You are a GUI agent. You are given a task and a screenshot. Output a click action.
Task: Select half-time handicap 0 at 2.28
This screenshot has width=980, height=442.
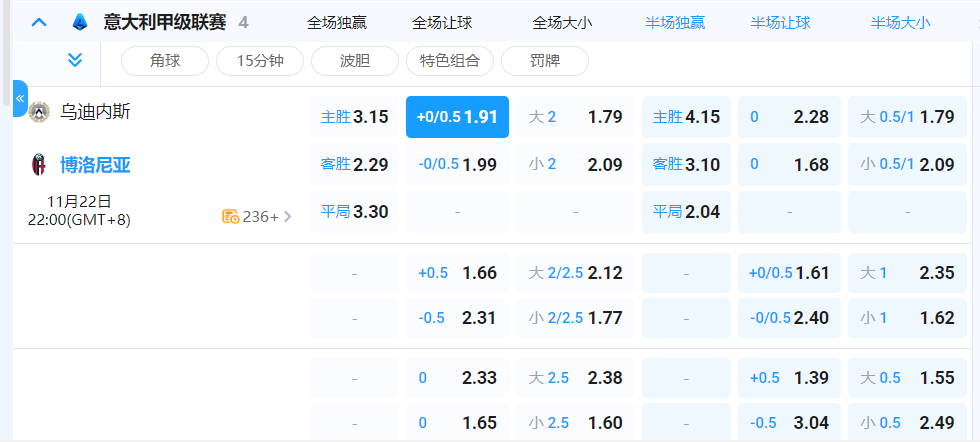[x=789, y=117]
